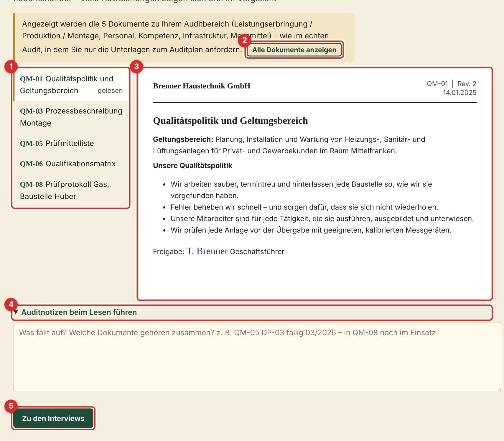The height and width of the screenshot is (441, 504).
Task: Proceed with Zu den Interviews button
Action: 53,418
